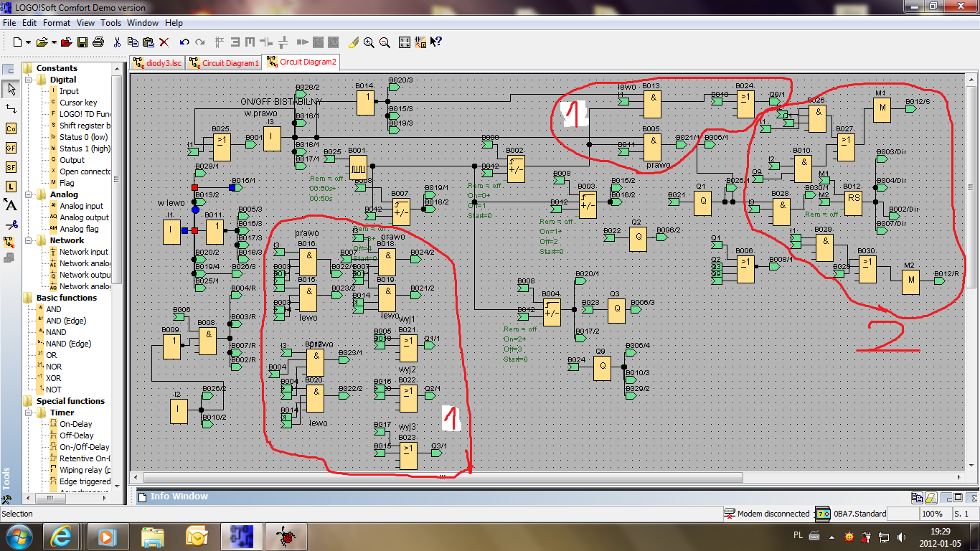Pick On-Delay timer from the tree
This screenshot has height=551, width=980.
76,424
